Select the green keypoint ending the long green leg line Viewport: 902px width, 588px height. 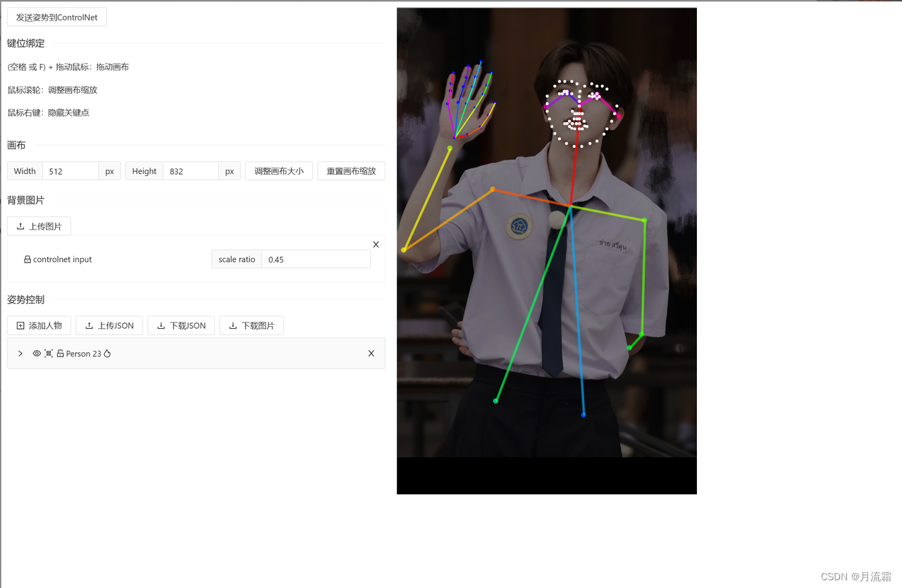495,401
